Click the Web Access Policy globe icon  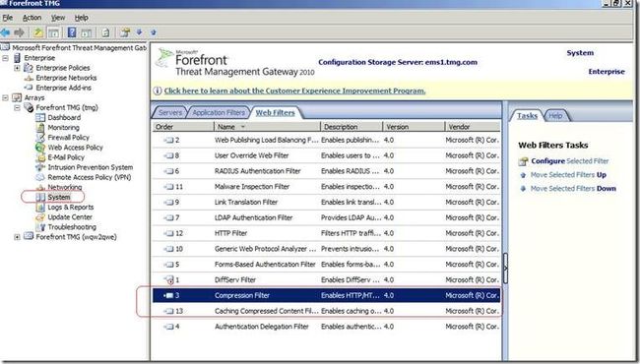[x=40, y=148]
